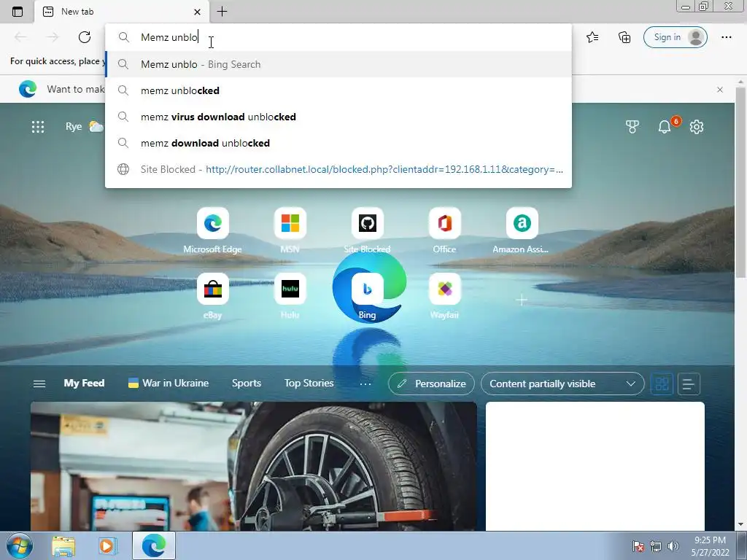Dismiss the Edge promo banner
The height and width of the screenshot is (560, 747).
pos(720,90)
